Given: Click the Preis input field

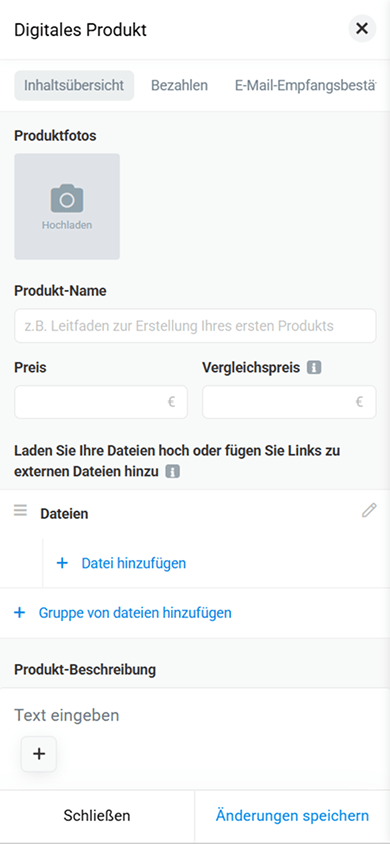Looking at the screenshot, I should pos(101,402).
